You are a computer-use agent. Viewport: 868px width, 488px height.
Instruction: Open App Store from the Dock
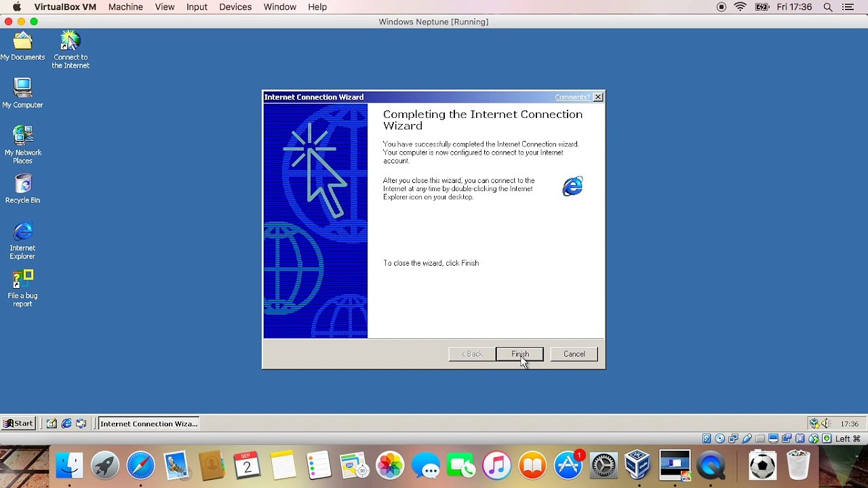click(x=568, y=466)
